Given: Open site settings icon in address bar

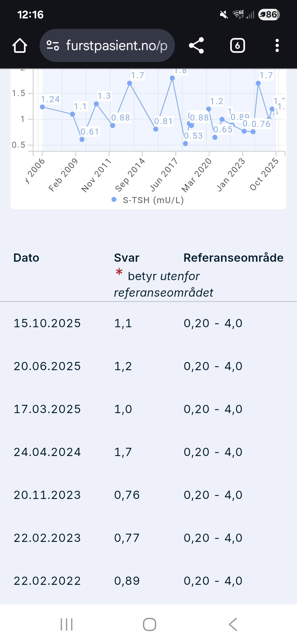Looking at the screenshot, I should coord(53,45).
